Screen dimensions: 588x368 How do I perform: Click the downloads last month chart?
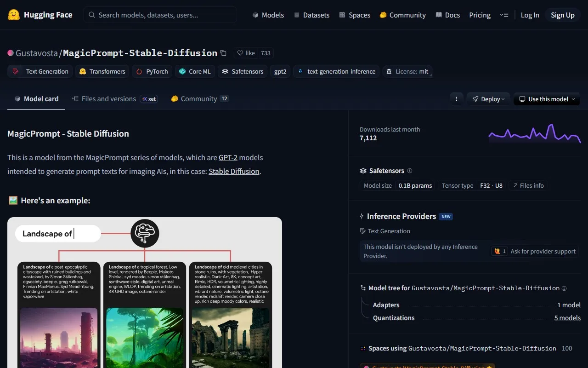[534, 133]
